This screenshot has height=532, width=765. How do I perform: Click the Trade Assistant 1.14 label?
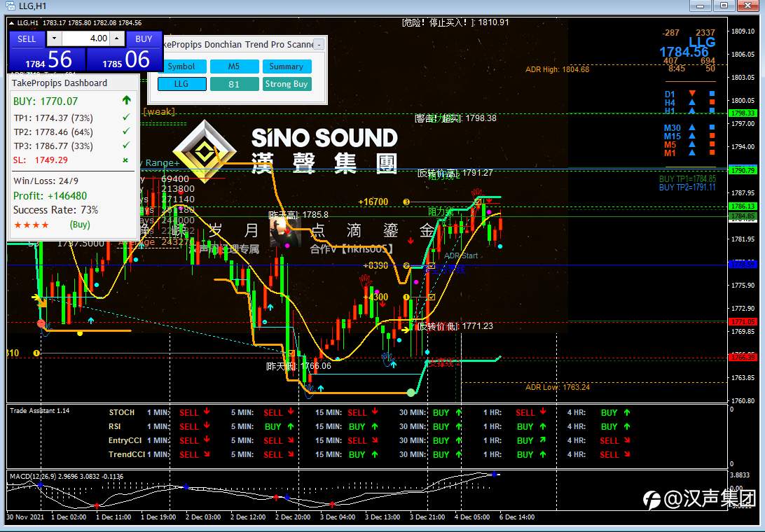coord(40,411)
